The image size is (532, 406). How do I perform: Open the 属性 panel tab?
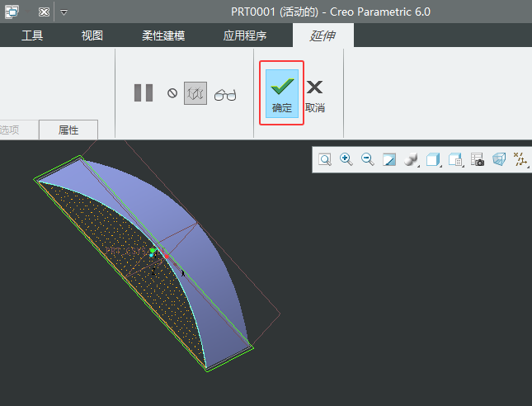coord(68,130)
